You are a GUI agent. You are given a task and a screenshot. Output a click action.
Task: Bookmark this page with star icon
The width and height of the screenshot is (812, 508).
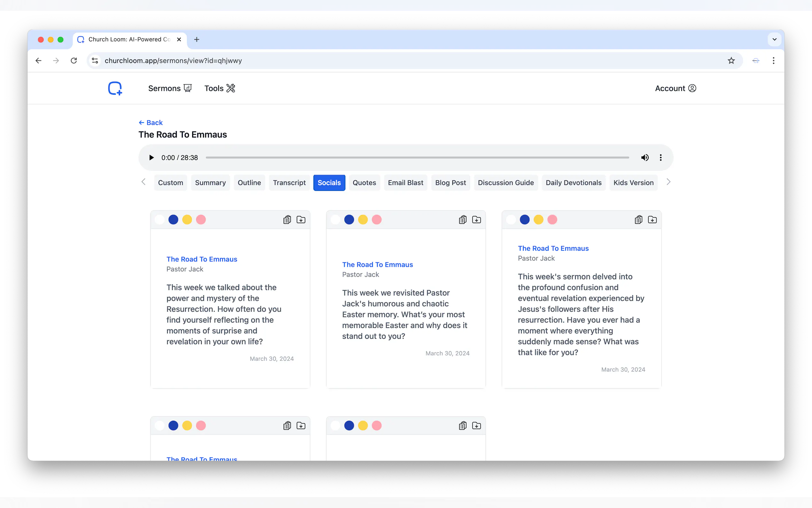pyautogui.click(x=731, y=61)
